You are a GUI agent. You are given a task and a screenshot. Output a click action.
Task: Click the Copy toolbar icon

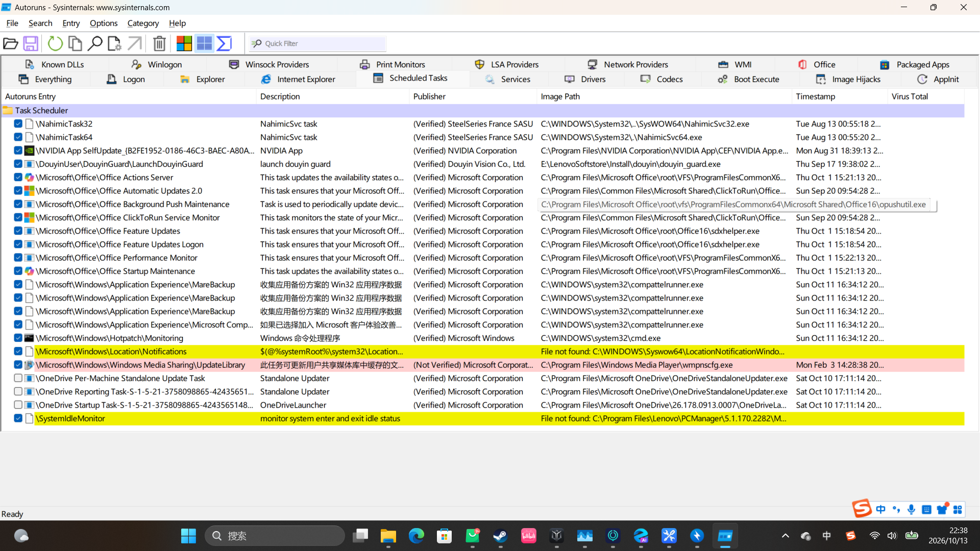75,44
